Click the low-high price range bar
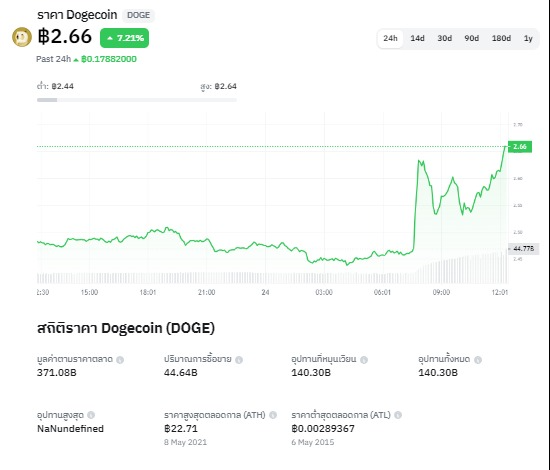The image size is (550, 470). (137, 100)
